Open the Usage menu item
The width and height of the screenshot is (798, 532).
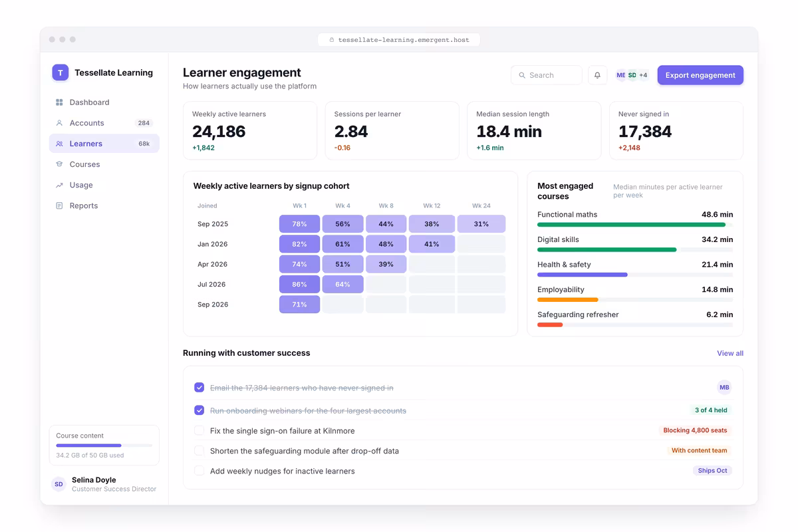point(104,185)
